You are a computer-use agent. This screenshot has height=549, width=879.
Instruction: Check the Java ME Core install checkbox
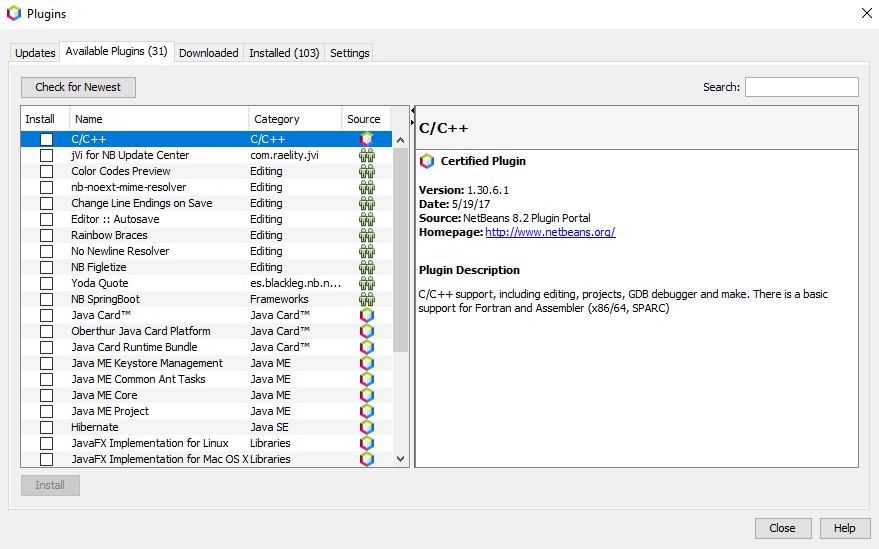[x=47, y=395]
